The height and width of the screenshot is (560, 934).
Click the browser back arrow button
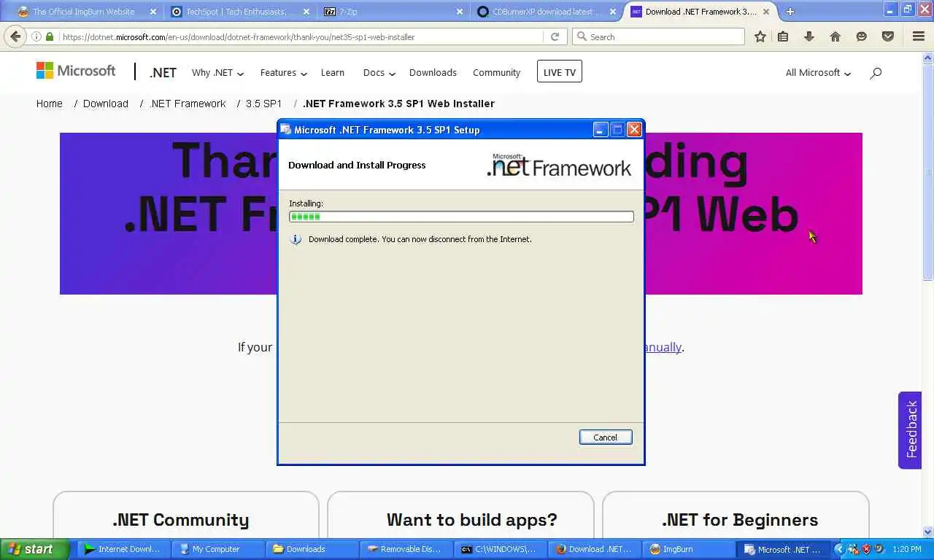point(16,36)
